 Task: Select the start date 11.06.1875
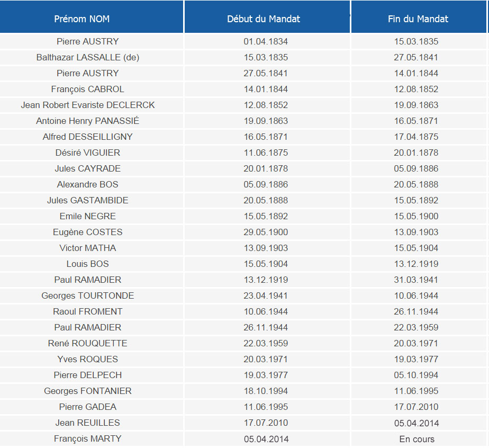point(266,153)
